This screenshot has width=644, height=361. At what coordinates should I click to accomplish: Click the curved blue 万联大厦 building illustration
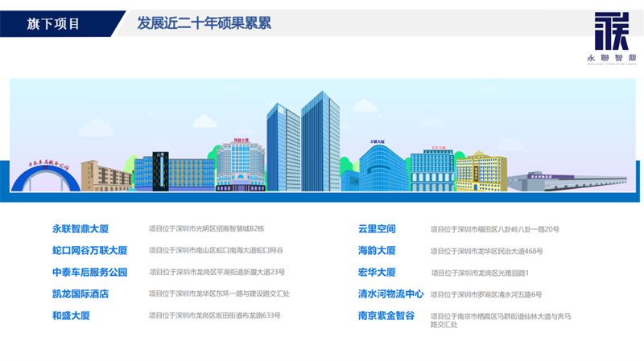383,167
